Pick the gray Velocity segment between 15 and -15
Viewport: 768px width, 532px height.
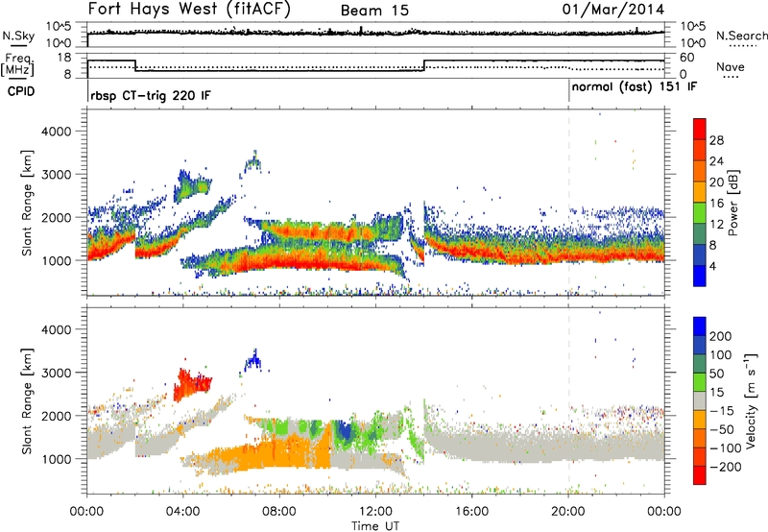(700, 400)
